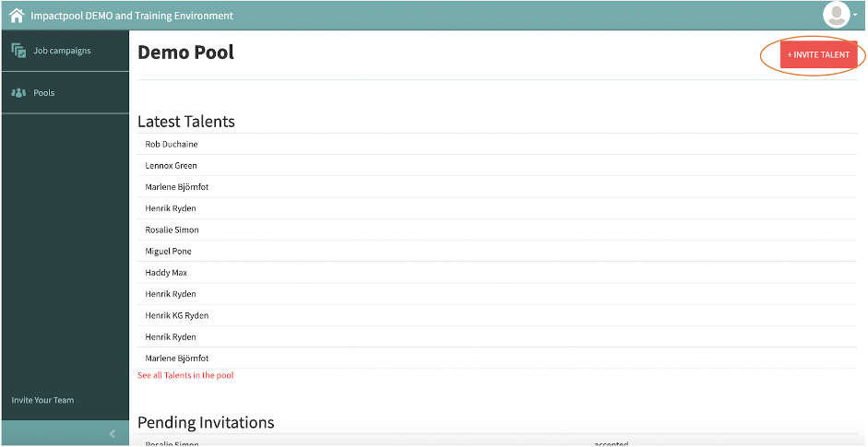Click the Latest Talents section heading
Viewport: 868px width, 447px height.
[x=186, y=122]
